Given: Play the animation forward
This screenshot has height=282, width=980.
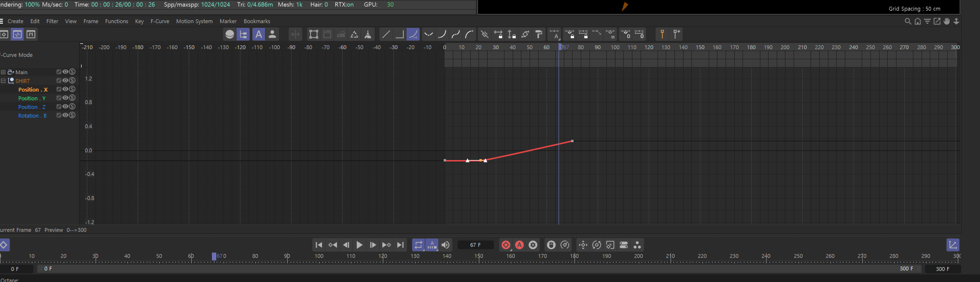Looking at the screenshot, I should click(x=359, y=245).
